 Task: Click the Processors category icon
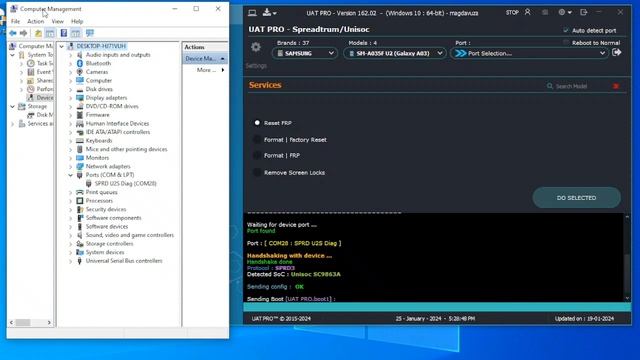pyautogui.click(x=80, y=201)
